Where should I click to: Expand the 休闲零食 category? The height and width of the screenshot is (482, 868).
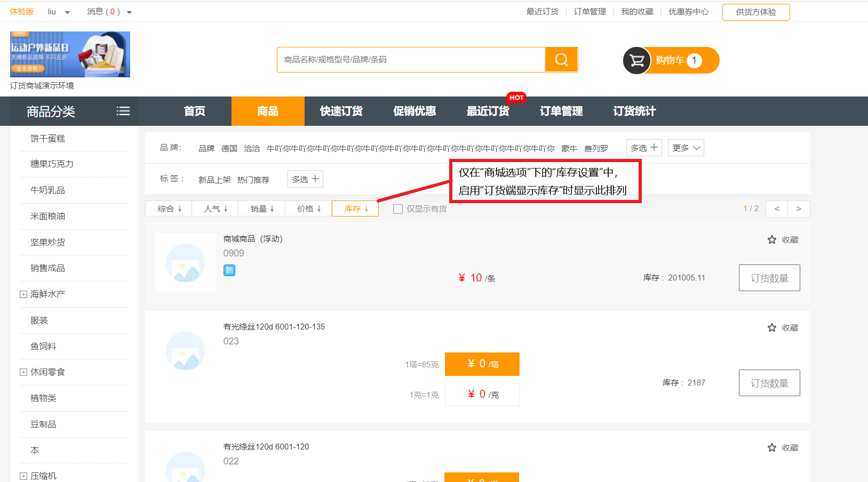tap(23, 372)
